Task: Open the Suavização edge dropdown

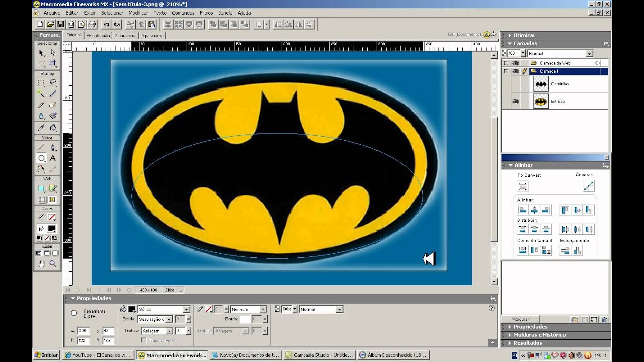Action: point(169,319)
